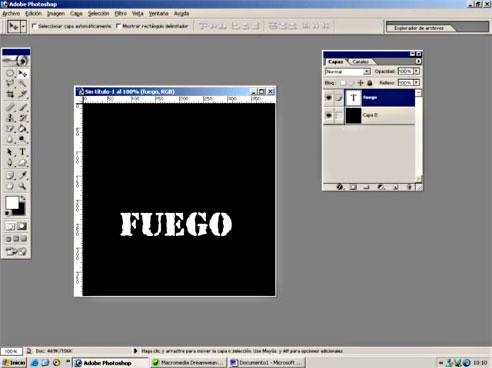Select the Clone Stamp tool
The width and height of the screenshot is (492, 368).
pos(10,118)
